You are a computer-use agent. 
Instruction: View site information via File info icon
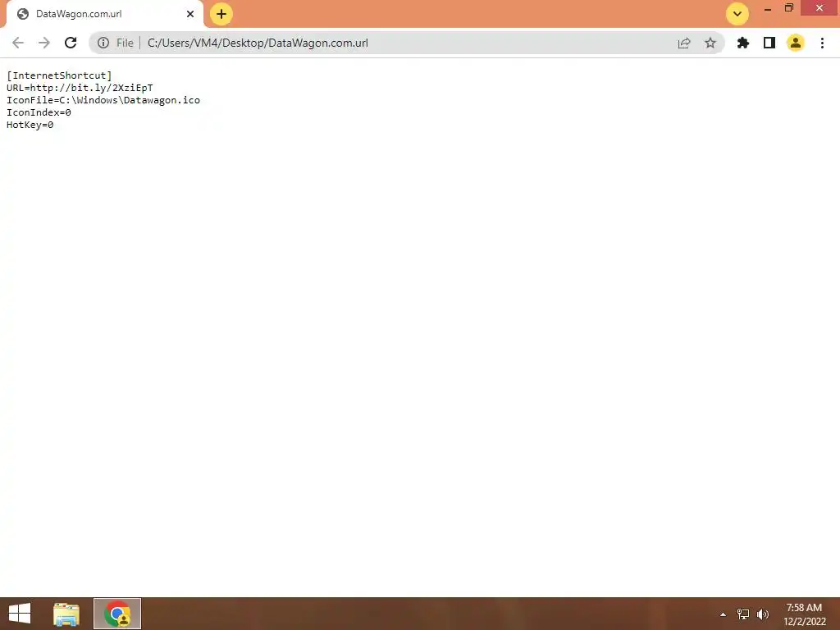click(x=103, y=43)
